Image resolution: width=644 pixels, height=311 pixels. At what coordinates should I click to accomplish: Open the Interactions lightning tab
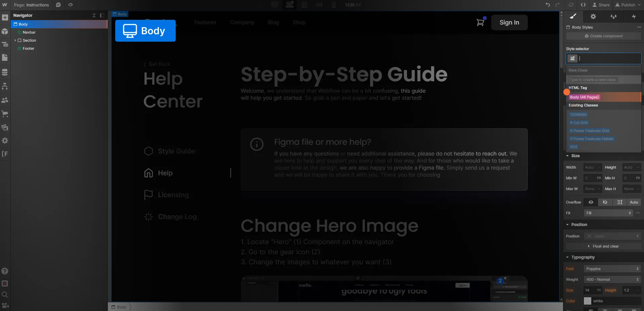(x=634, y=16)
